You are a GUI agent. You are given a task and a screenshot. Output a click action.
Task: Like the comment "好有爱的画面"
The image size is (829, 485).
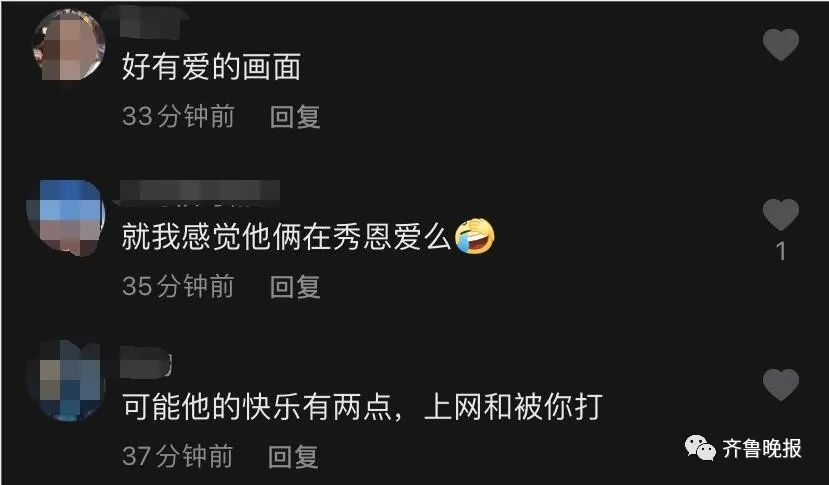coord(781,44)
